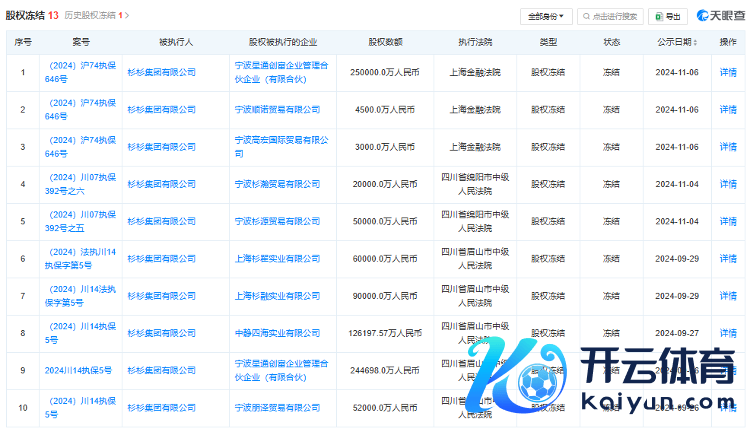Click the 导出 export button
The width and height of the screenshot is (750, 435).
tap(668, 16)
